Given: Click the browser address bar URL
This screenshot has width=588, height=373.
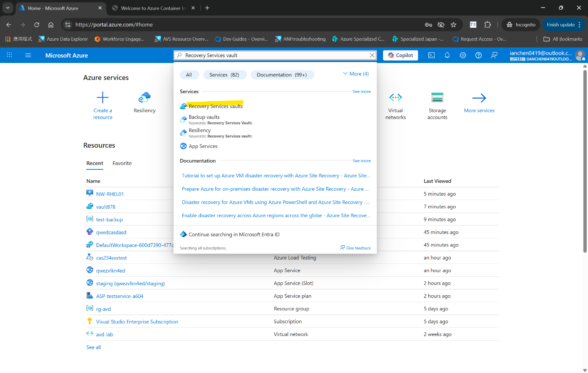Looking at the screenshot, I should 114,25.
